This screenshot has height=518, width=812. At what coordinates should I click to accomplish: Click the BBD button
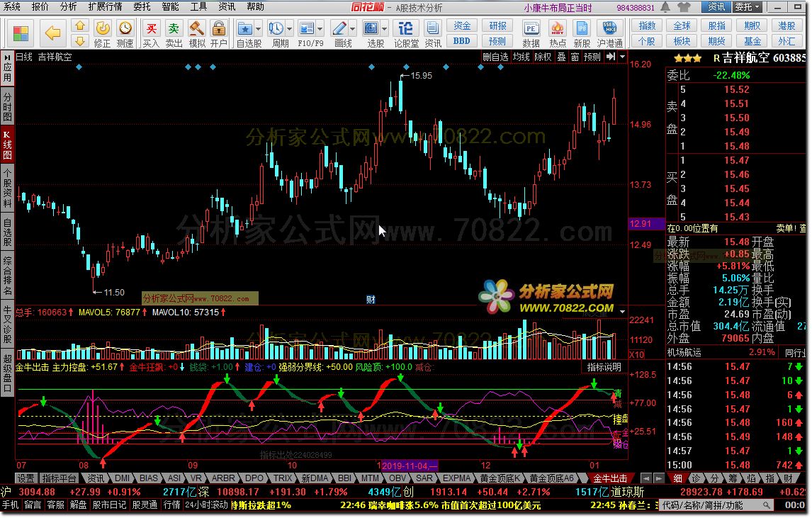[x=462, y=41]
